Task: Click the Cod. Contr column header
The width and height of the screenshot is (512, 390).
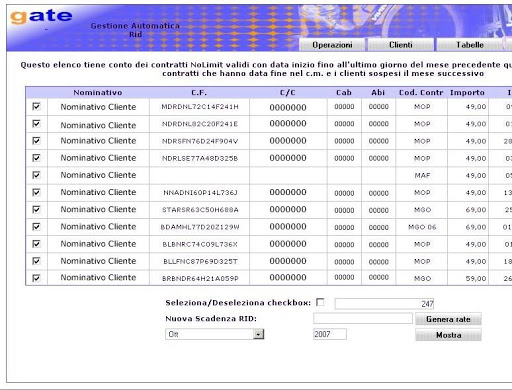Action: click(x=421, y=93)
